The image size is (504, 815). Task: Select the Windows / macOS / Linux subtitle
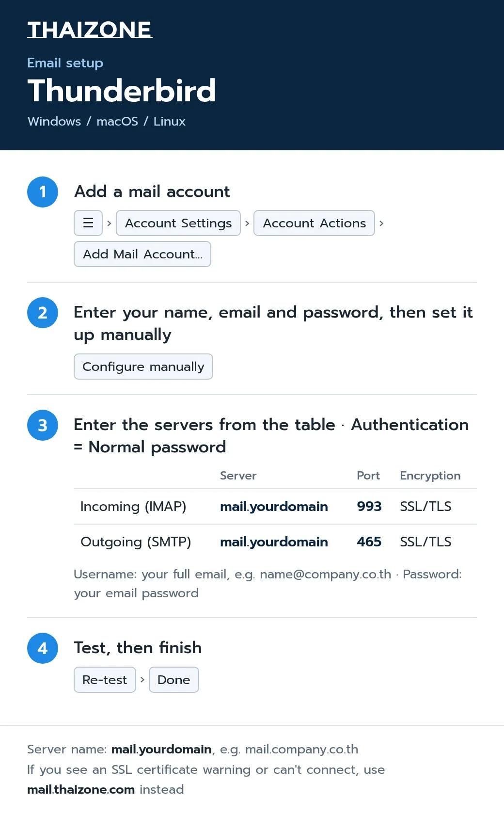pos(107,121)
